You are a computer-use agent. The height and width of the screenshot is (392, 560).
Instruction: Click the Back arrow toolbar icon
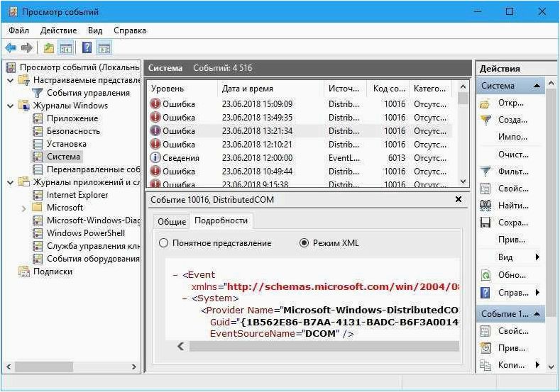click(11, 47)
